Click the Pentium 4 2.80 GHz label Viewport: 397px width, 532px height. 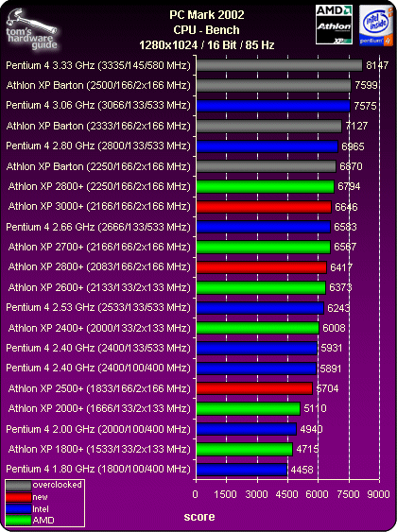pyautogui.click(x=98, y=146)
